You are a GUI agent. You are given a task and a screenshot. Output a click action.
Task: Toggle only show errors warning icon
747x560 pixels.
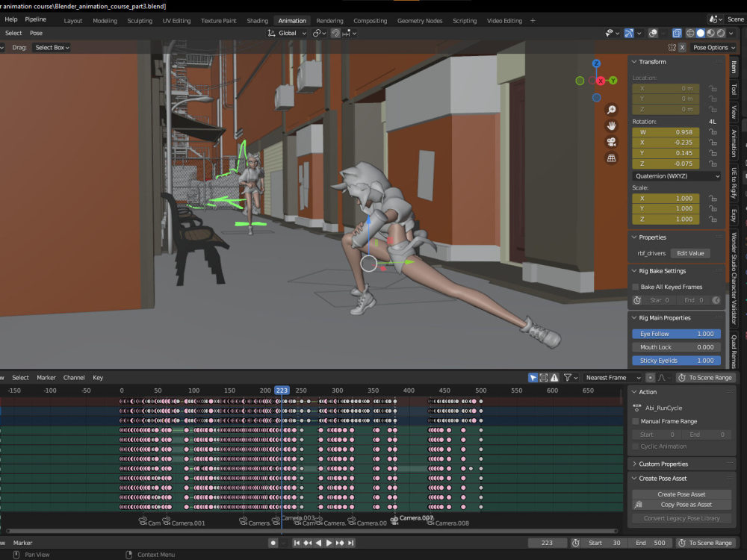tap(554, 378)
